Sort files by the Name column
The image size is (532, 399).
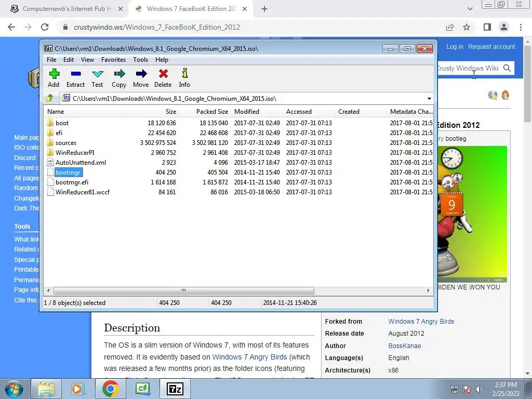pos(86,112)
